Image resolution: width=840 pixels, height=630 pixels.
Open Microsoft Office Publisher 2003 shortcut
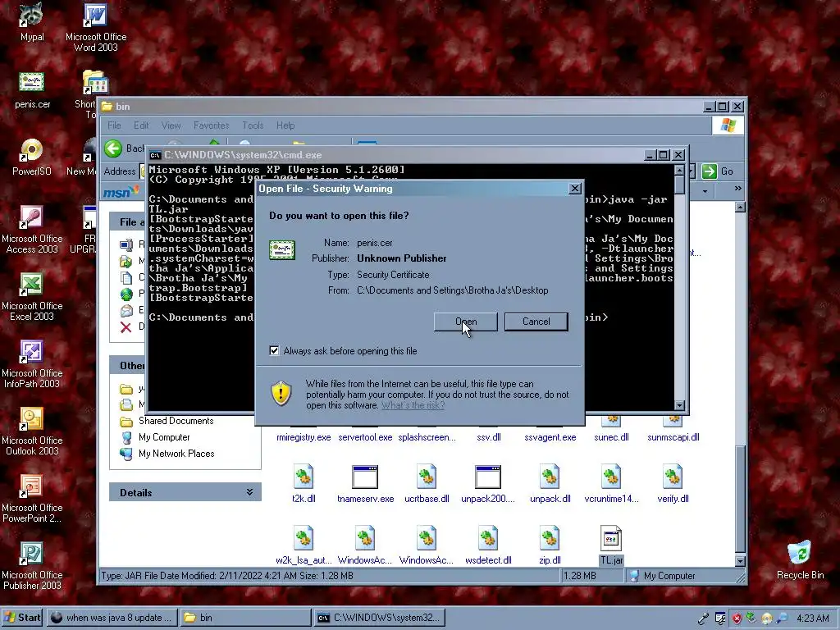(x=32, y=566)
